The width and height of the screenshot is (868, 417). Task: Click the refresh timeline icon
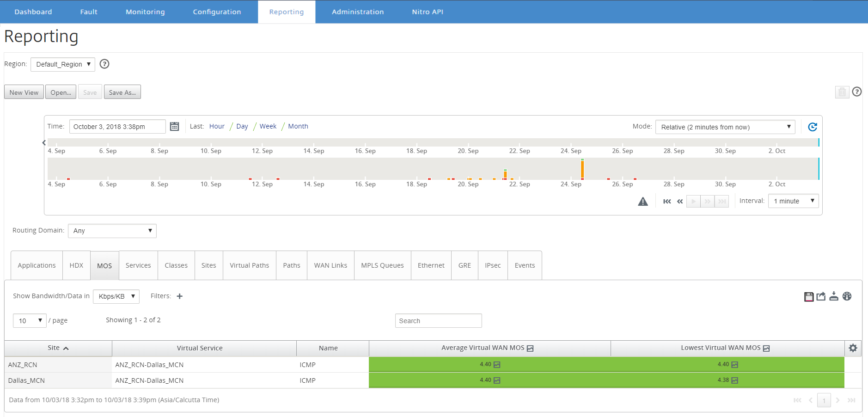(813, 127)
